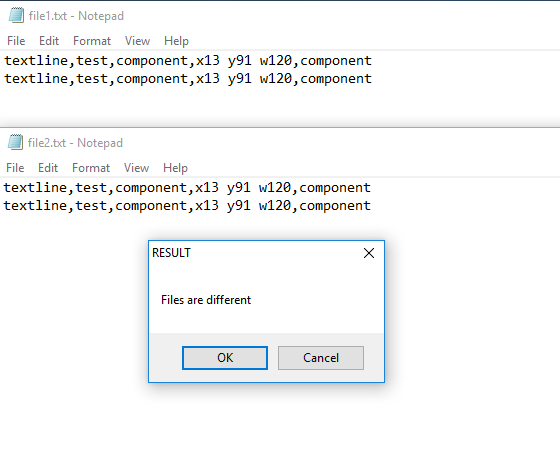Confirm the RESULT dialog with OK
Viewport: 560px width, 457px height.
(x=225, y=358)
